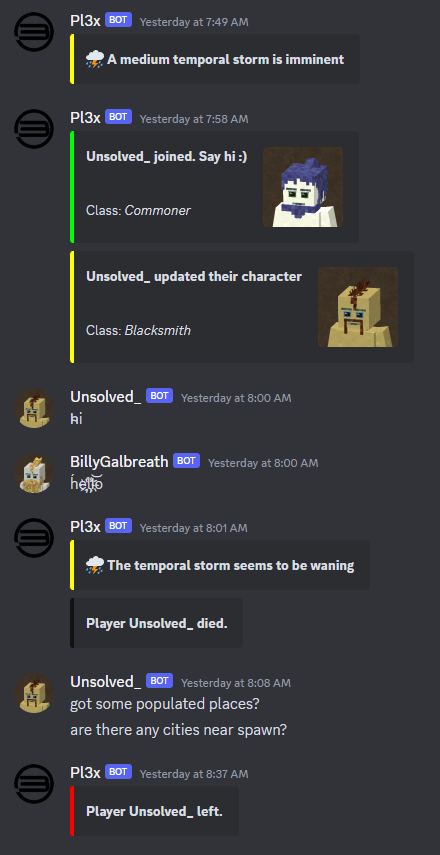Click BillyGalbreath username
Image resolution: width=440 pixels, height=855 pixels.
[119, 461]
